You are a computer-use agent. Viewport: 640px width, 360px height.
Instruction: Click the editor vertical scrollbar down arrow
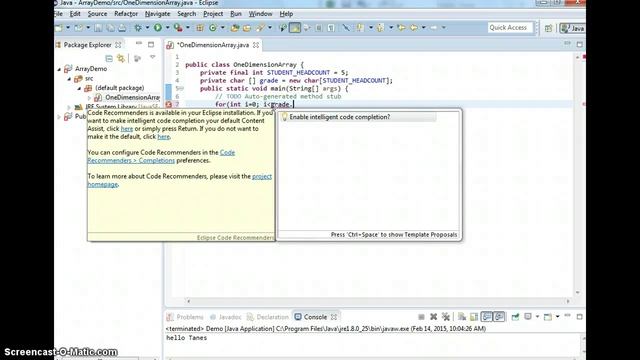pyautogui.click(x=578, y=293)
